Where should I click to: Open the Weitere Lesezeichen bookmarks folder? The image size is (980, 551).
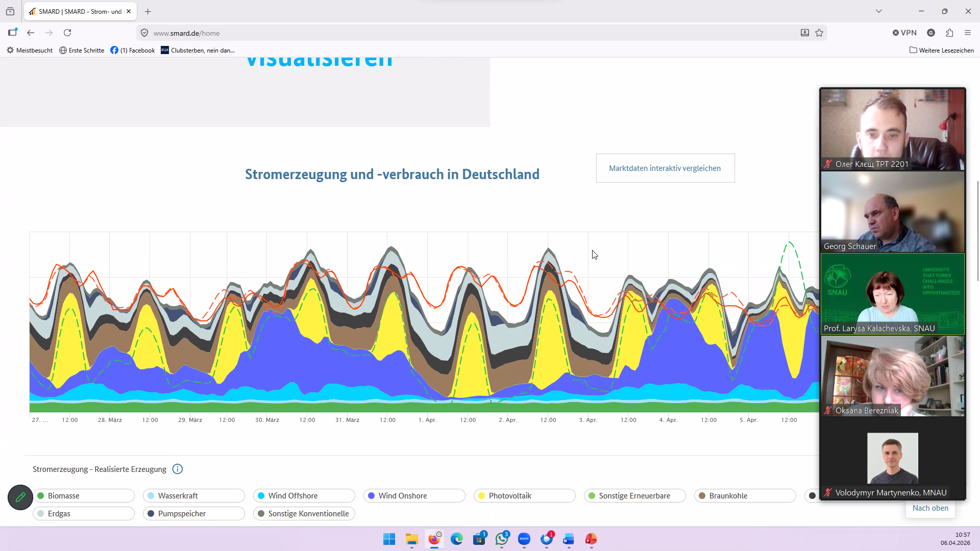click(x=941, y=50)
